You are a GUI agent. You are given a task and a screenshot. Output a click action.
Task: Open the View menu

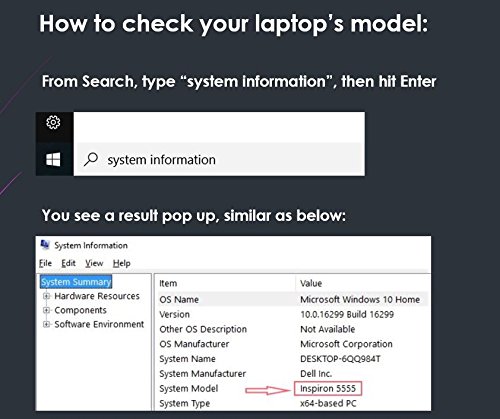94,263
